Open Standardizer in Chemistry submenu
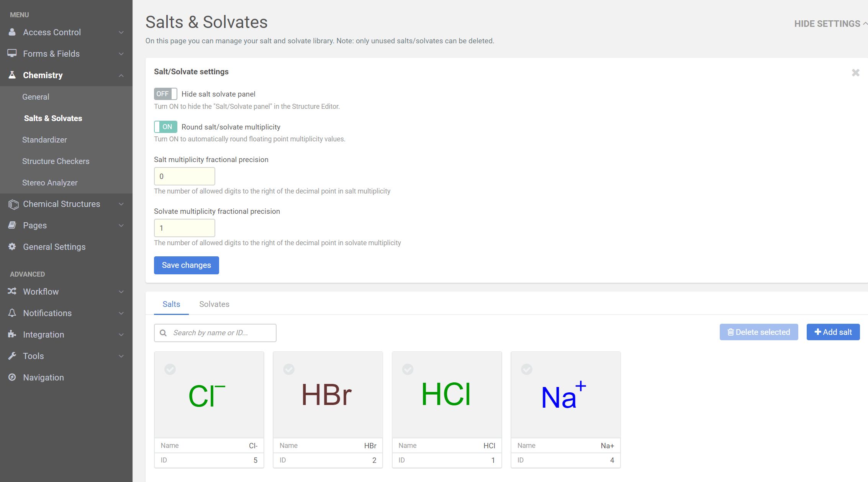This screenshot has height=482, width=868. coord(44,140)
